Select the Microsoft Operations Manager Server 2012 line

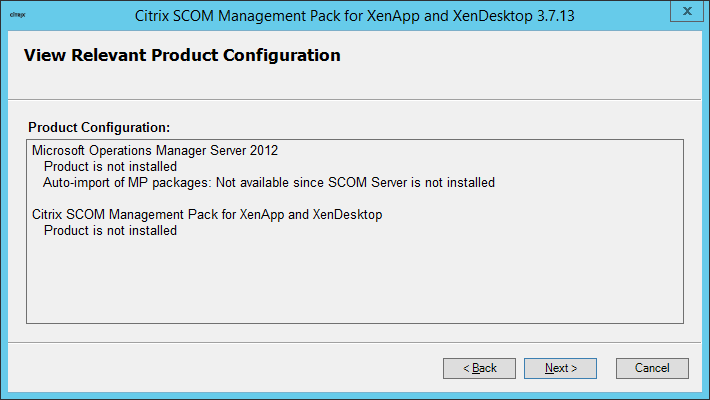point(155,151)
